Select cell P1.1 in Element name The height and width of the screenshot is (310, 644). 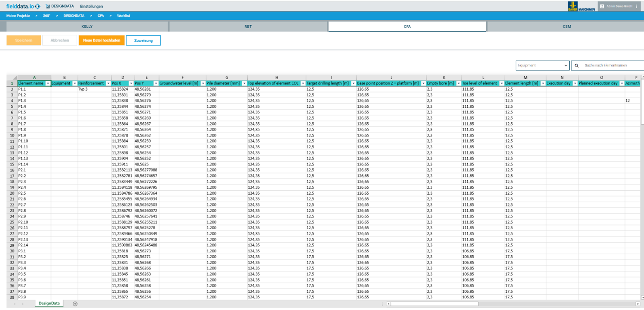[34, 89]
